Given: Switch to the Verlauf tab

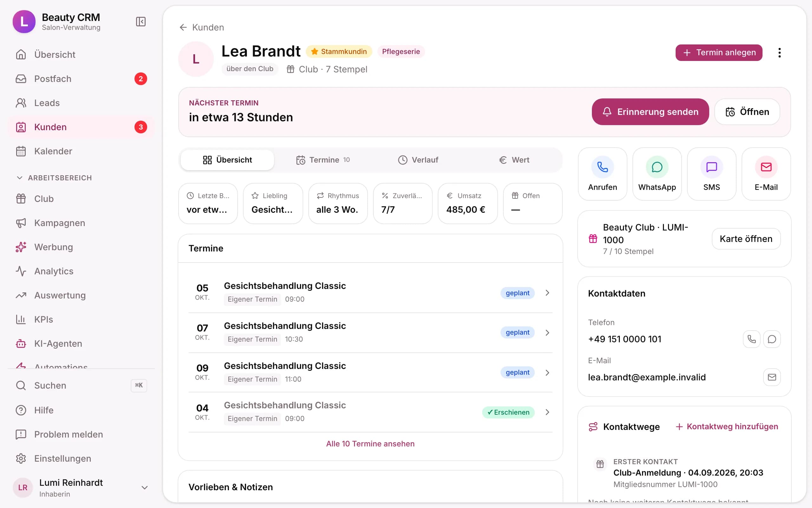Looking at the screenshot, I should click(x=418, y=160).
